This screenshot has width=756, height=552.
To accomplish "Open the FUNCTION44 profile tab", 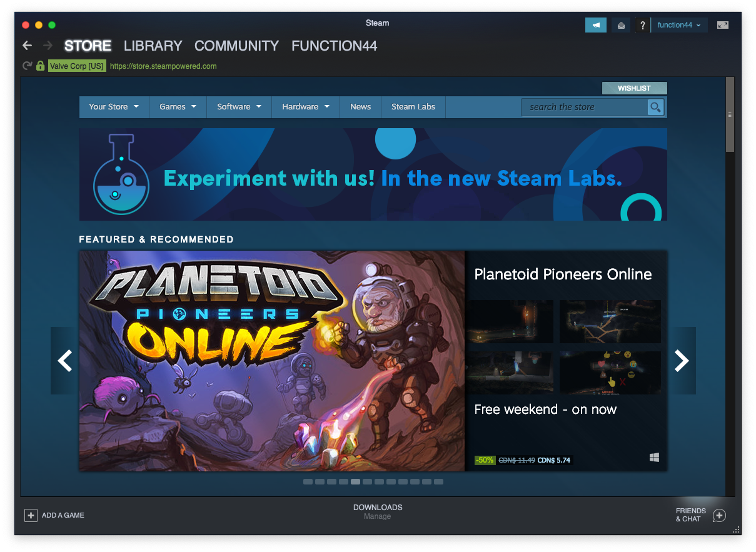I will click(x=335, y=46).
